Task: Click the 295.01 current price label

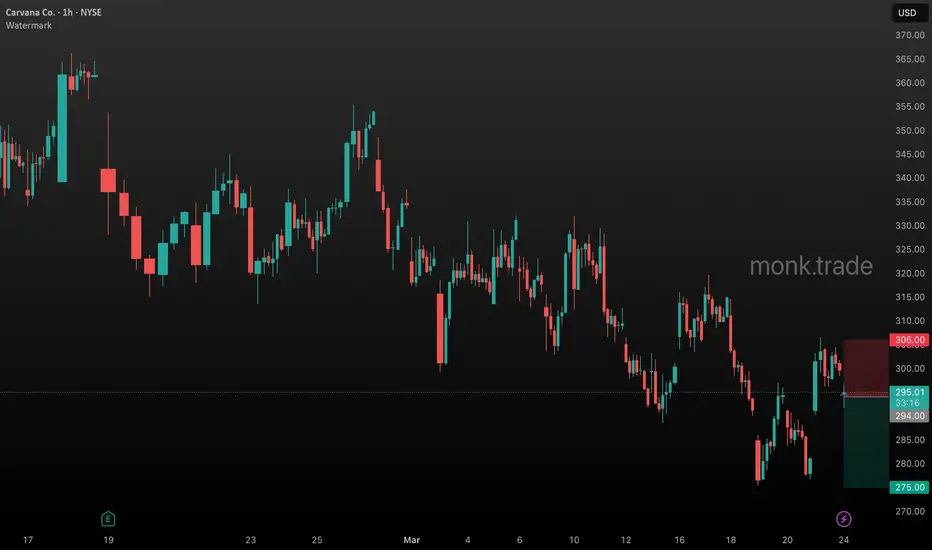Action: 909,392
